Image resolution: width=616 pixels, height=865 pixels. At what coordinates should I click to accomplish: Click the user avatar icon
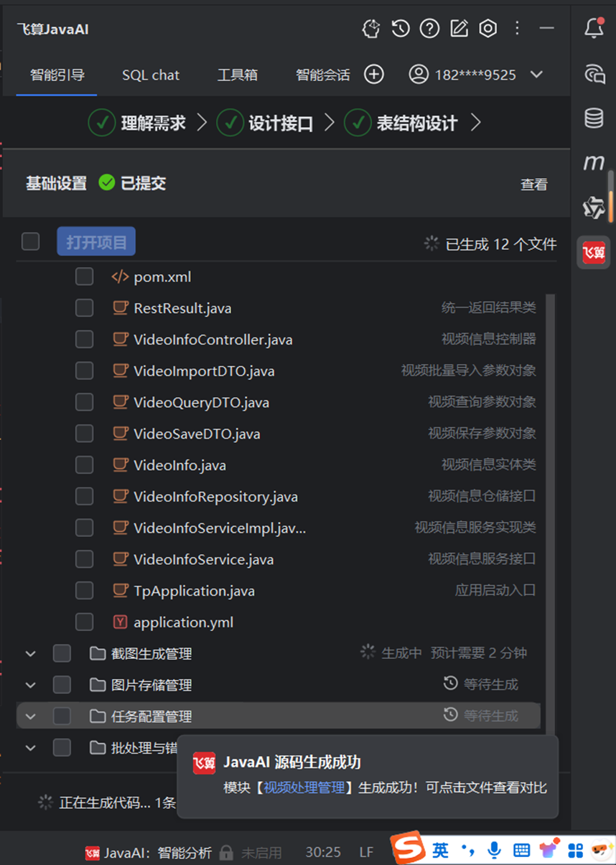[419, 74]
